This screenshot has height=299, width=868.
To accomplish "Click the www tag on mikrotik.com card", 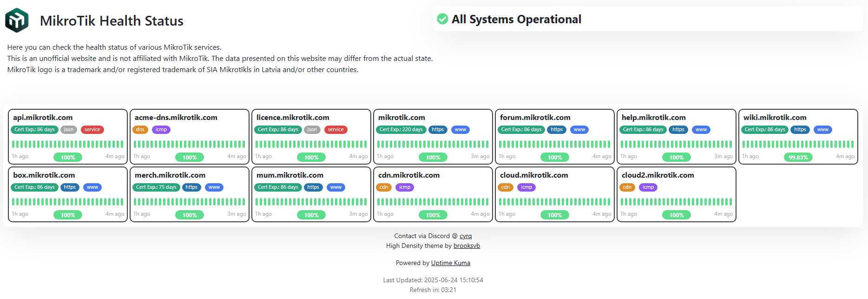I will [x=460, y=130].
